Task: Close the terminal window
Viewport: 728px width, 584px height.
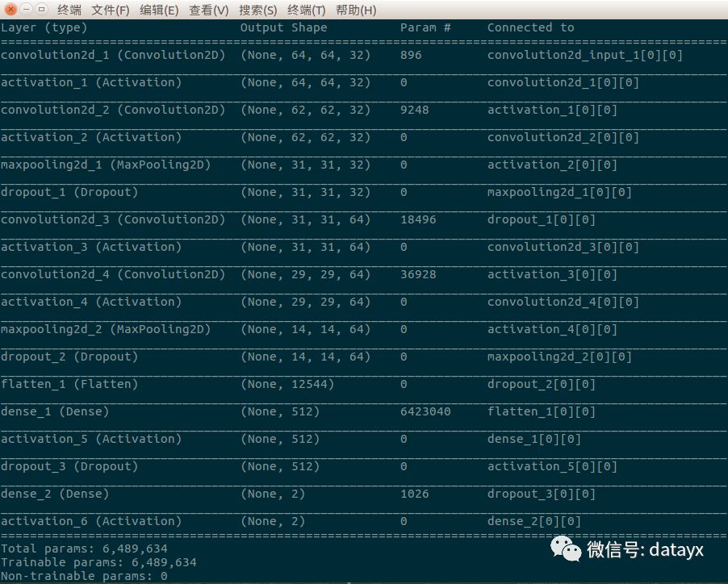Action: pyautogui.click(x=10, y=9)
